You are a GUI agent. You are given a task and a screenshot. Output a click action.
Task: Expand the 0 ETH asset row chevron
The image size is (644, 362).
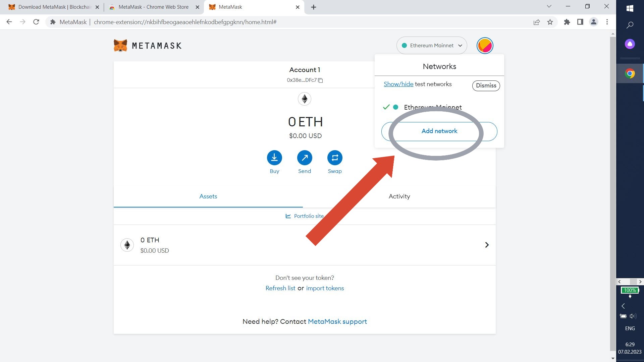tap(487, 245)
